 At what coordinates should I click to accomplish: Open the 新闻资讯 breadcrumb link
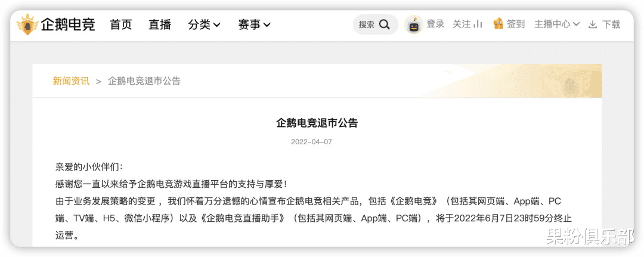coord(71,81)
